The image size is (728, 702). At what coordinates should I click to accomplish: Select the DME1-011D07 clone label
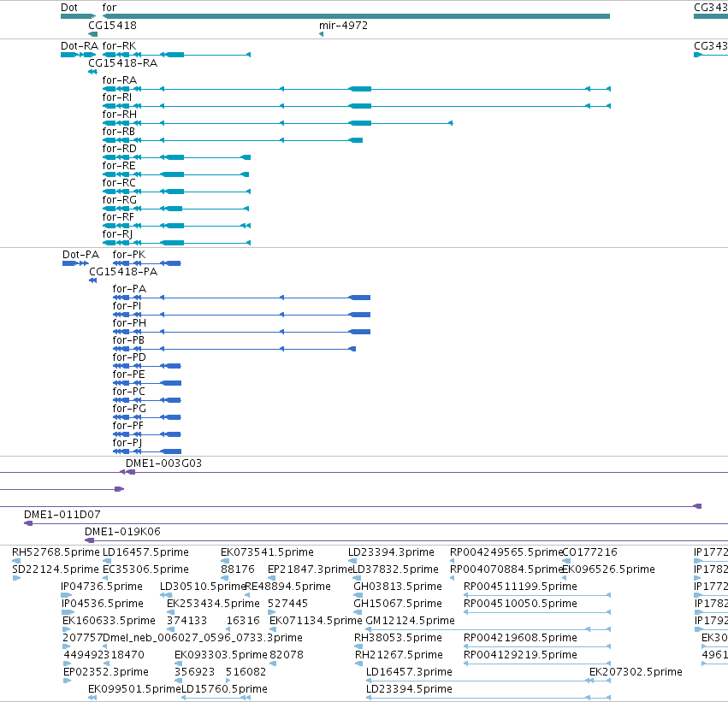62,515
